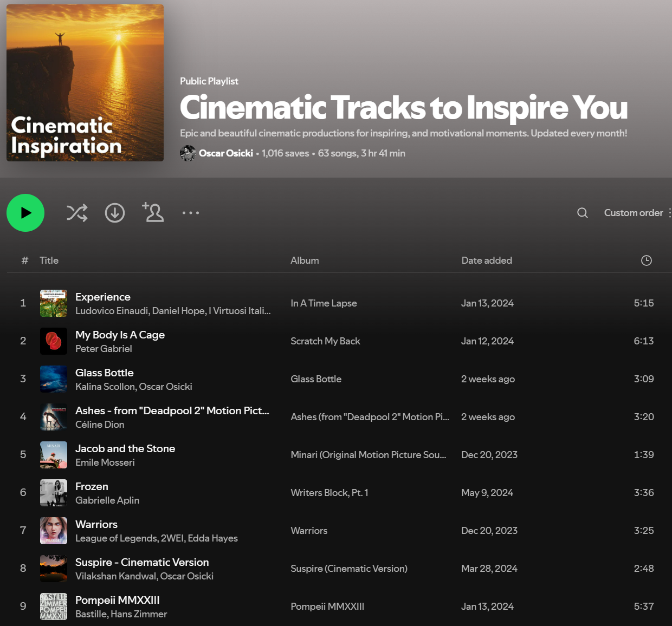Click the Mar 28, 2024 date added cell
This screenshot has height=626, width=672.
point(489,569)
